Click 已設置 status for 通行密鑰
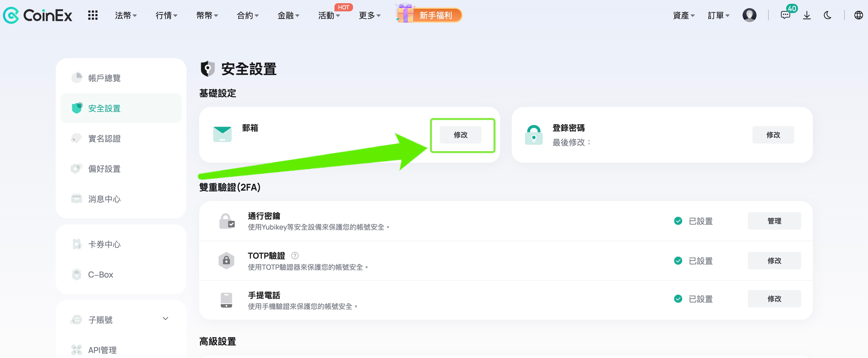This screenshot has width=868, height=358. tap(693, 221)
